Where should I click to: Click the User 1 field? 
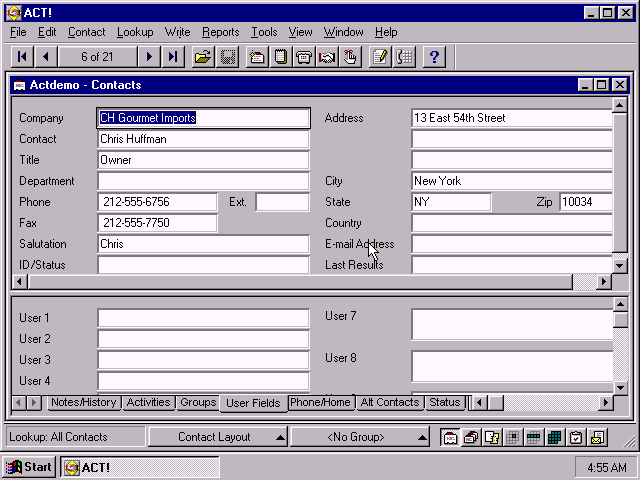tap(204, 318)
